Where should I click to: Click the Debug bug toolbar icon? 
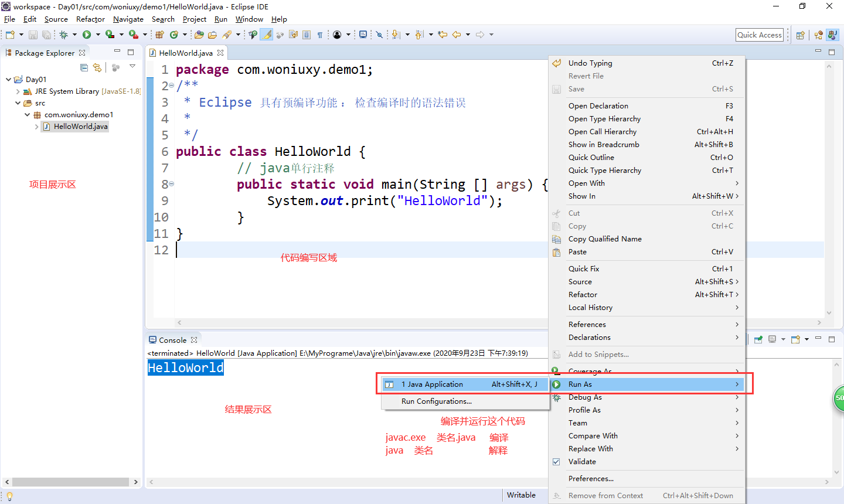point(63,35)
